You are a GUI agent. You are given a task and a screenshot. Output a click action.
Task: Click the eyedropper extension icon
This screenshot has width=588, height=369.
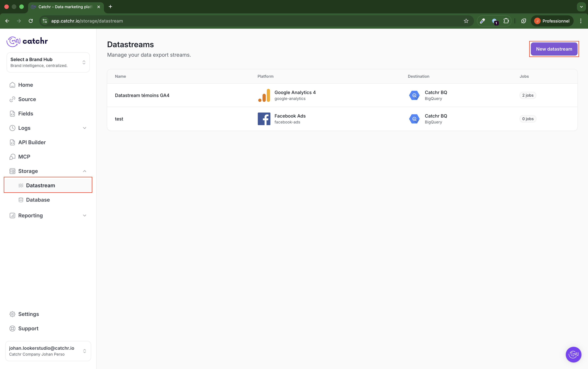coord(482,21)
